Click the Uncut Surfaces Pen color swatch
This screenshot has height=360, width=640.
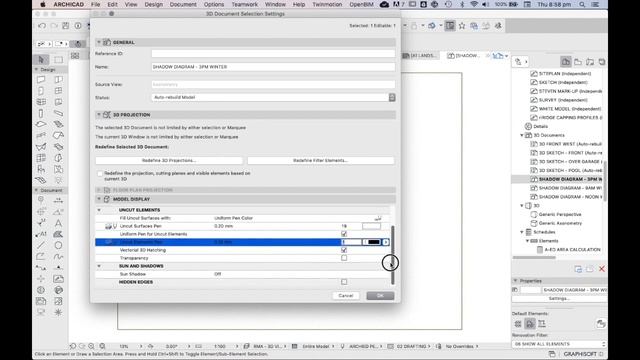(371, 226)
